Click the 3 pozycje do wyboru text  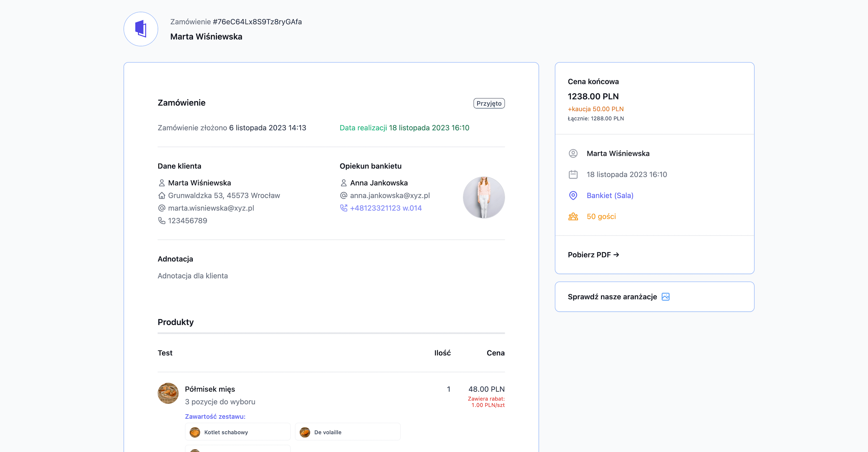pos(220,402)
